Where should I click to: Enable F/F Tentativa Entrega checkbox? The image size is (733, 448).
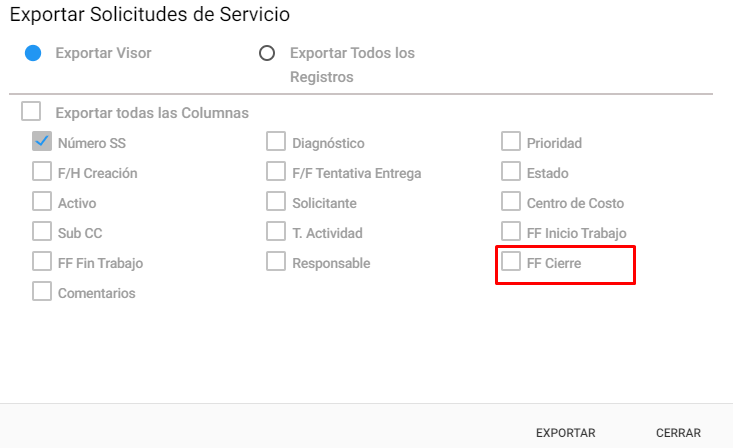coord(276,171)
